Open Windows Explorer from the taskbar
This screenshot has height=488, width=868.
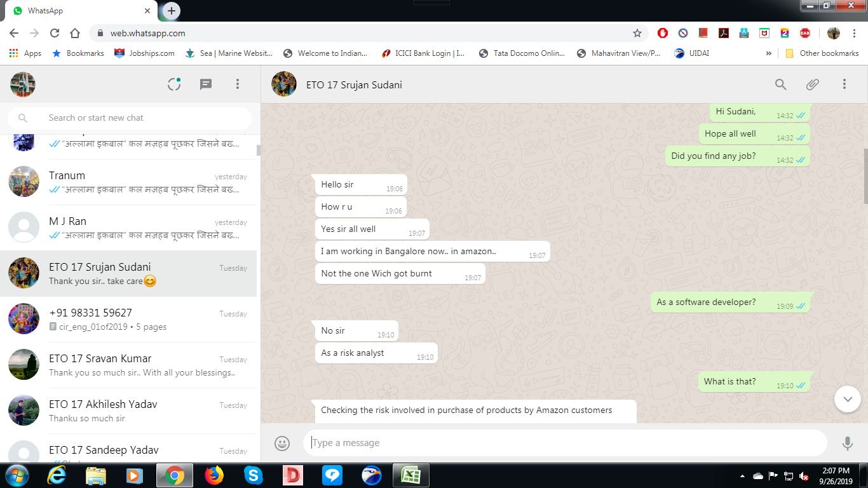[x=96, y=475]
